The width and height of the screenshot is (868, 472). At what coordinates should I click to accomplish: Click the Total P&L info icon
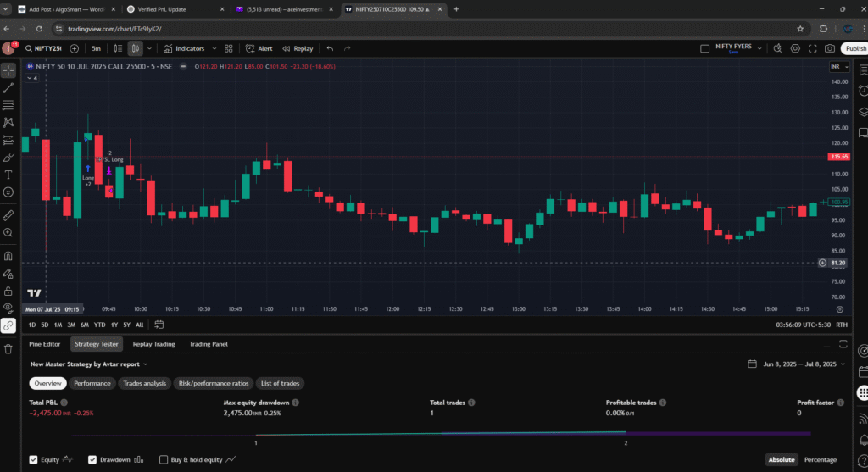tap(64, 403)
